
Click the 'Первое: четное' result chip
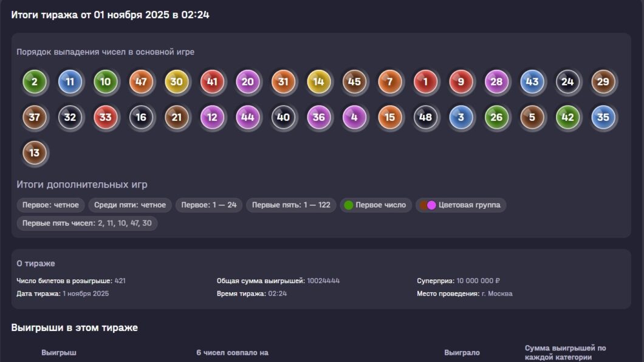click(50, 205)
